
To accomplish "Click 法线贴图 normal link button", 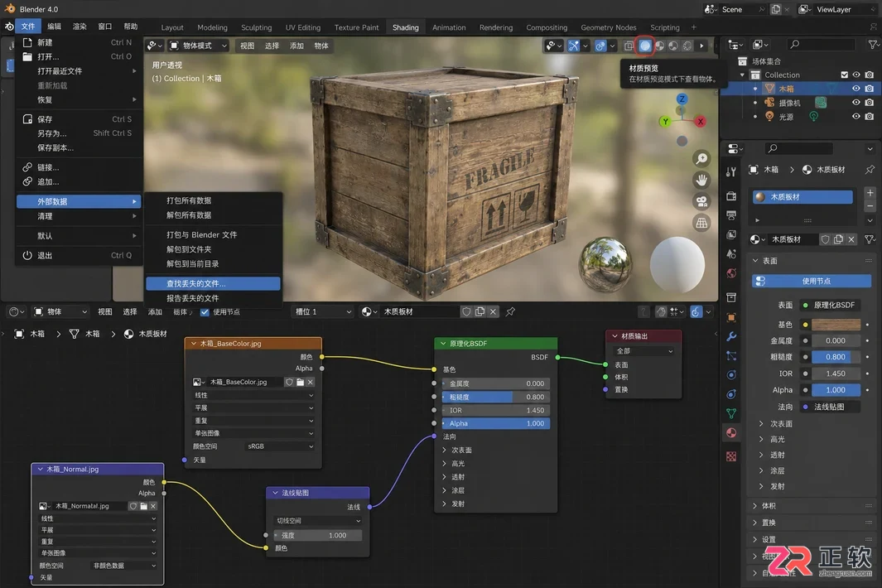I will click(831, 407).
